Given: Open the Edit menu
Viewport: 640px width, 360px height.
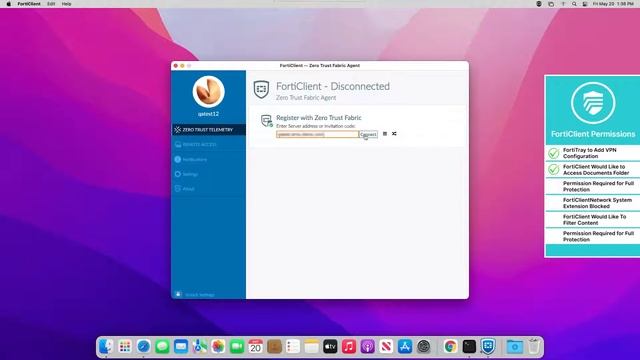Looking at the screenshot, I should coord(51,4).
